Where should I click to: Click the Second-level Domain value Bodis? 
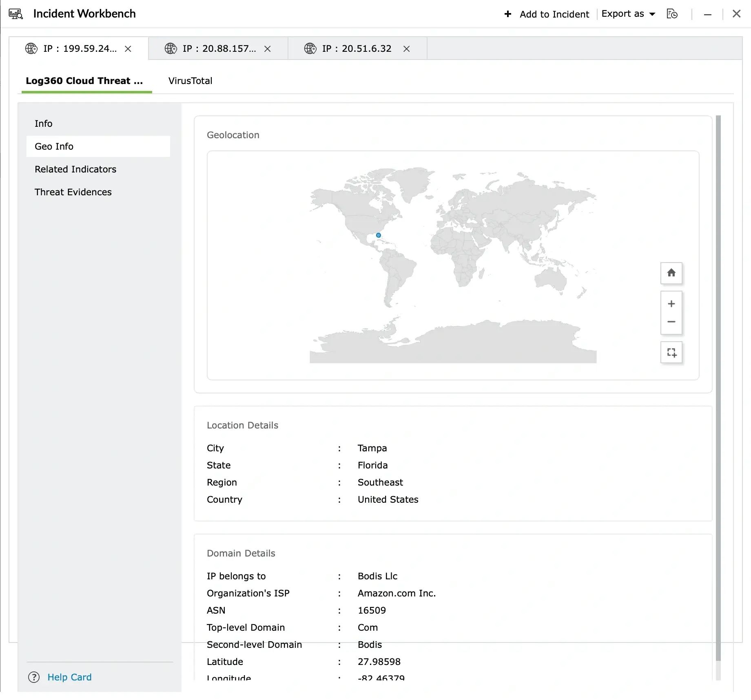click(x=370, y=645)
